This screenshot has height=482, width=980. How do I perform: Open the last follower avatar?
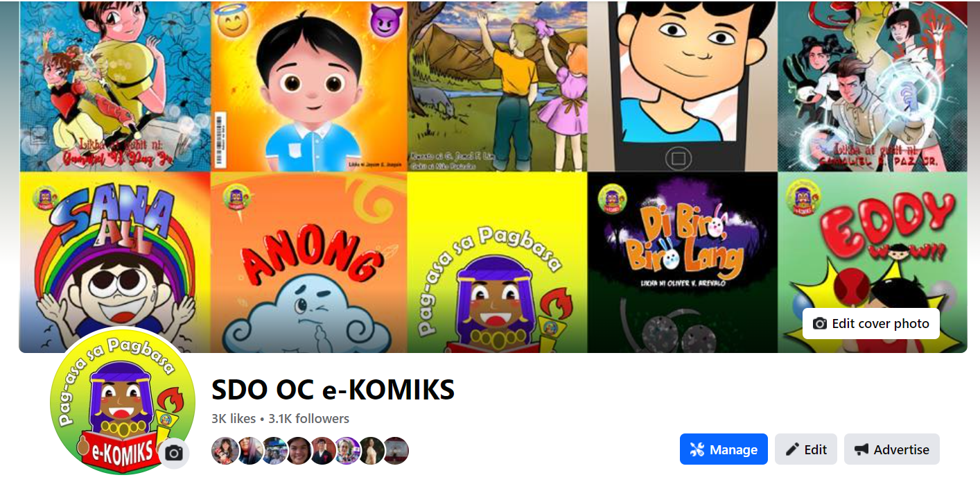pos(396,451)
